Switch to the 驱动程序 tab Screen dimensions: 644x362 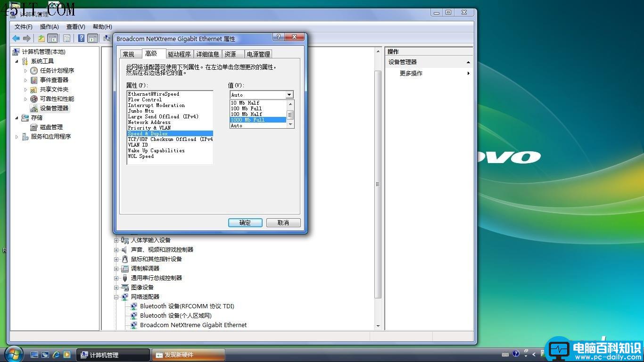(179, 54)
